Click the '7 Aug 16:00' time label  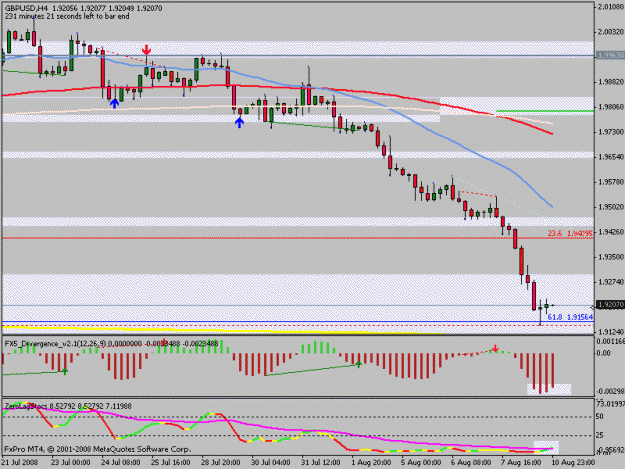tap(521, 463)
